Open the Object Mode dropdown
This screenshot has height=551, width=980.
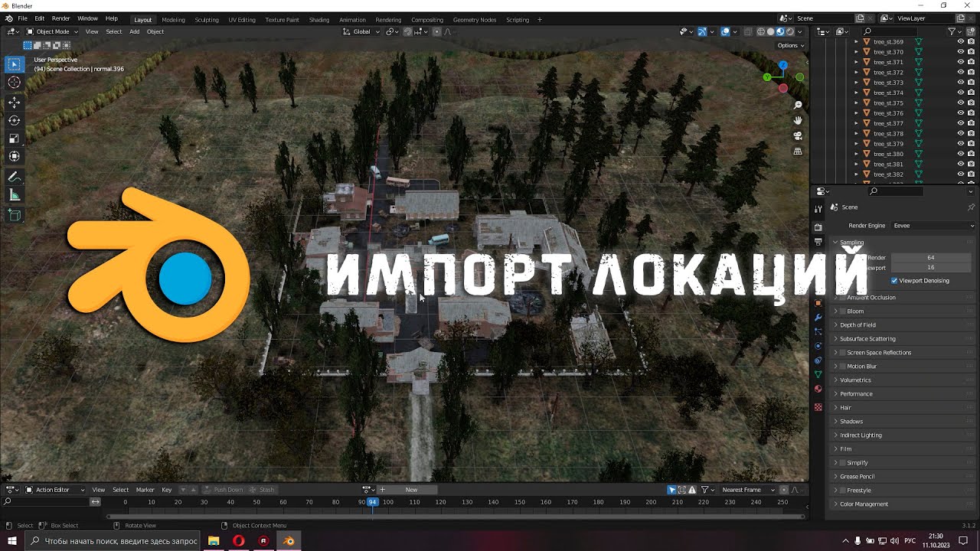coord(52,31)
